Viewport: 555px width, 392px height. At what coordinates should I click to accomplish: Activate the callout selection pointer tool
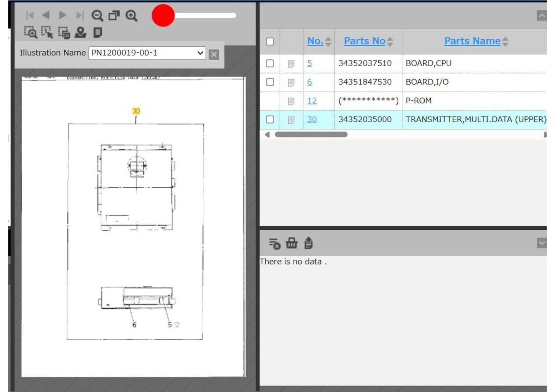[x=47, y=32]
